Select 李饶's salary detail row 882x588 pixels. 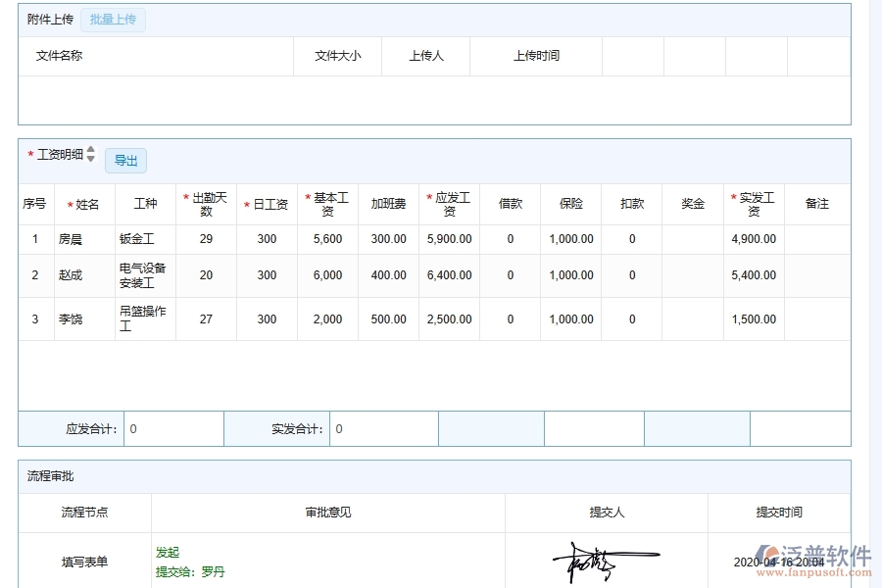click(x=392, y=318)
